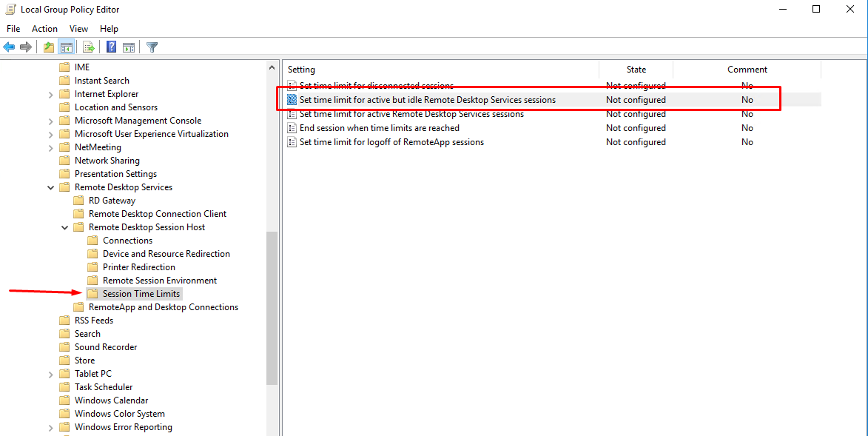Click the Back arrow toolbar icon
The width and height of the screenshot is (868, 436).
(9, 47)
